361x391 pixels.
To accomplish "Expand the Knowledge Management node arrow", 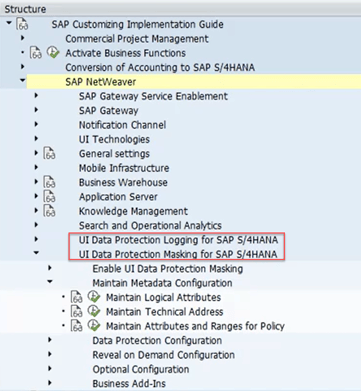I will (x=36, y=210).
